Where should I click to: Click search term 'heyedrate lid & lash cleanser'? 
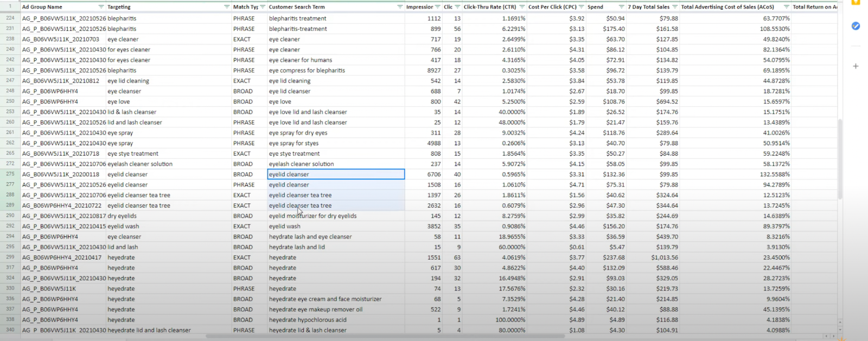coord(308,330)
